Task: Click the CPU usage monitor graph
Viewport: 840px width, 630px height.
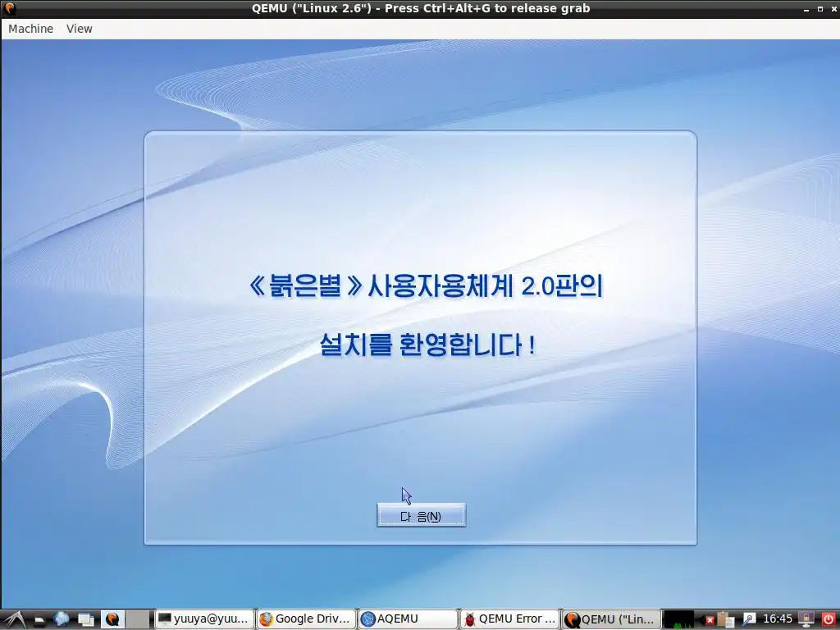Action: [x=678, y=620]
